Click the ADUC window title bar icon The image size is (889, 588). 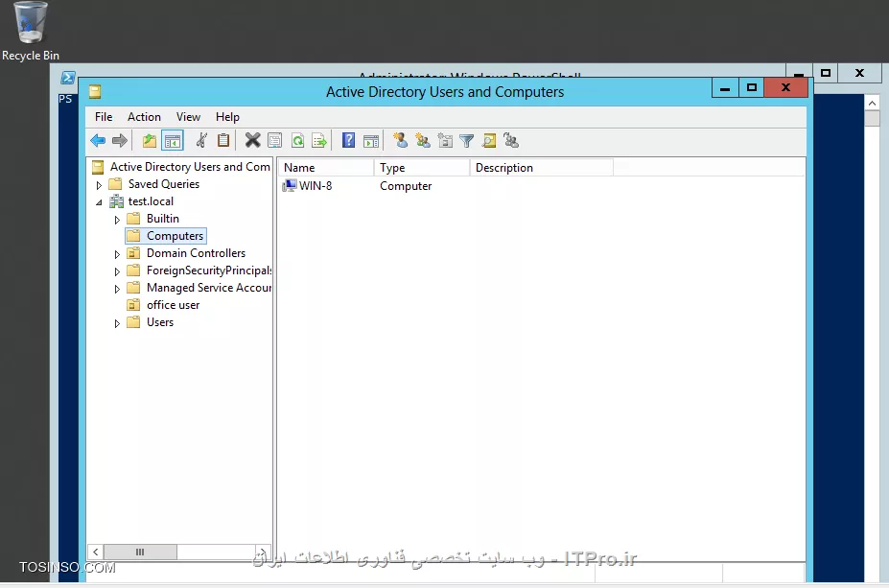point(95,91)
